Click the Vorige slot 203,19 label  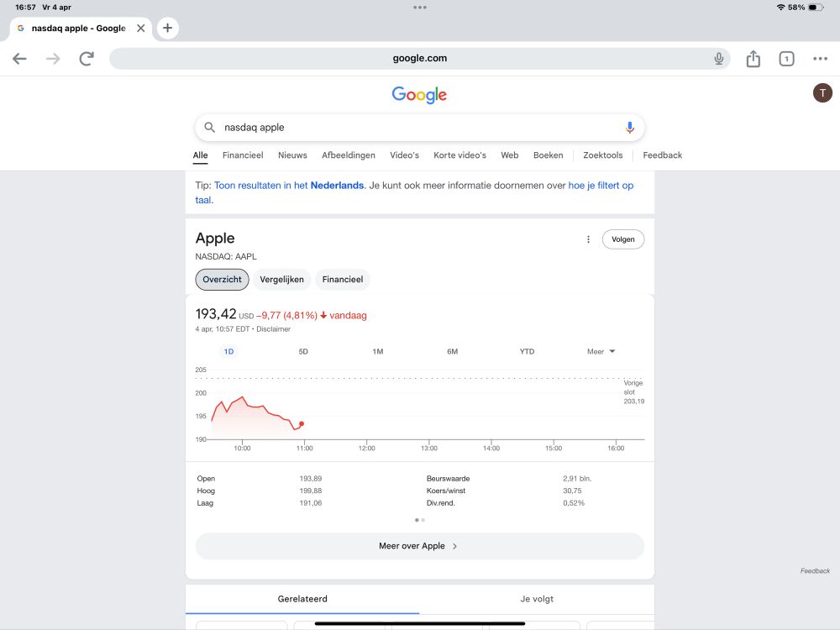(633, 392)
